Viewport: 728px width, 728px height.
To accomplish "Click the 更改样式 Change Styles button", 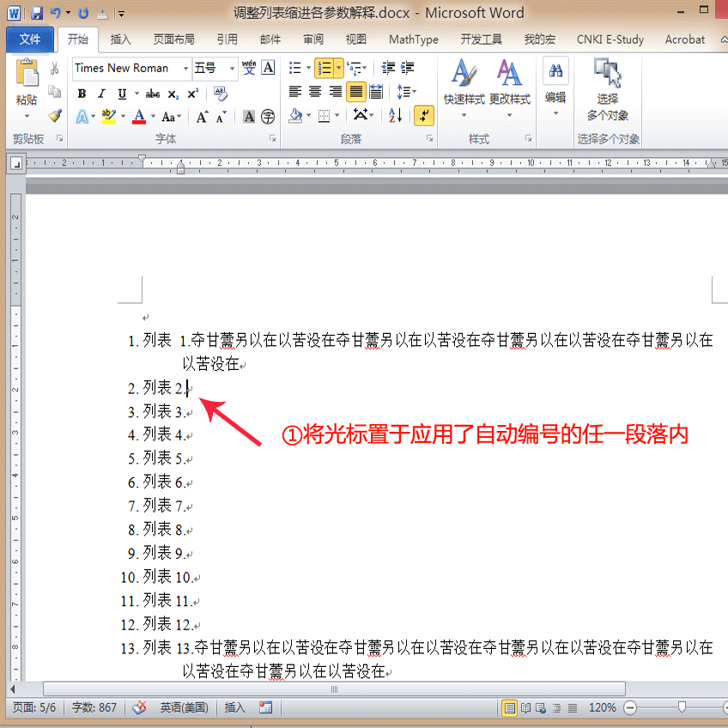I will point(509,88).
